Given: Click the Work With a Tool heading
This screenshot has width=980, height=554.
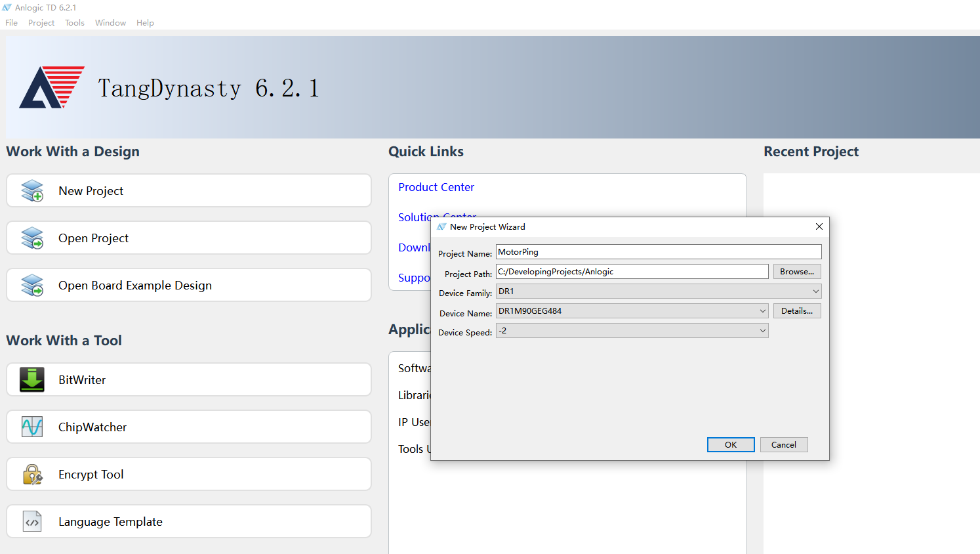Looking at the screenshot, I should (64, 341).
